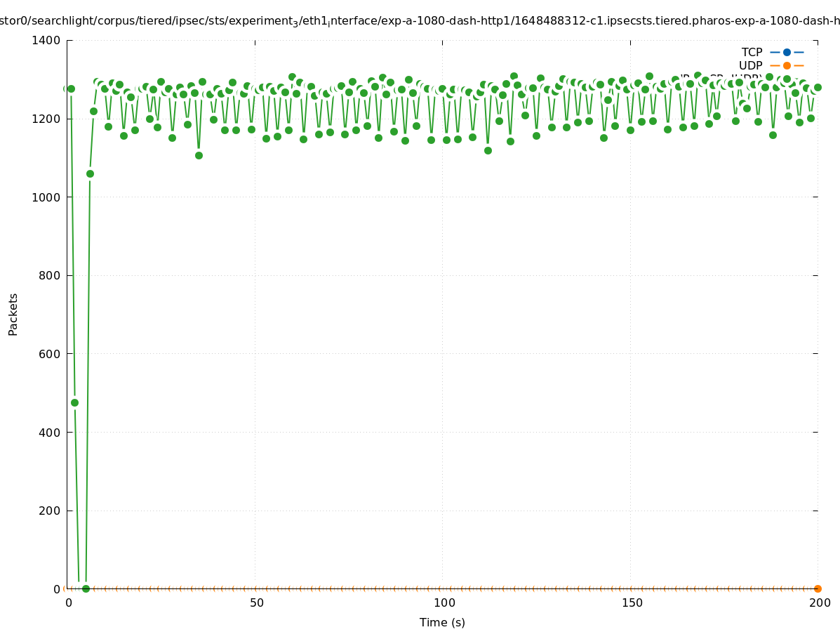Viewport: 840px width, 632px height.
Task: Click the 150 tick label on x-axis
Action: tap(631, 603)
